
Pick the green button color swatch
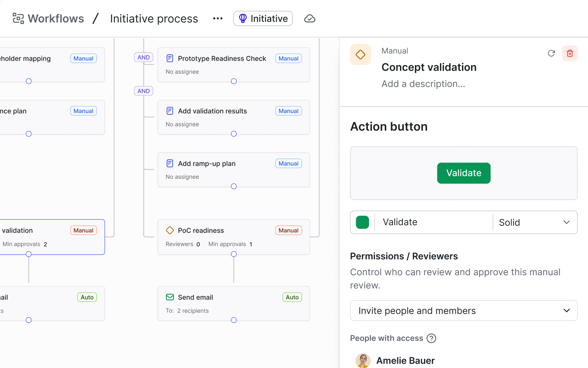(x=362, y=222)
